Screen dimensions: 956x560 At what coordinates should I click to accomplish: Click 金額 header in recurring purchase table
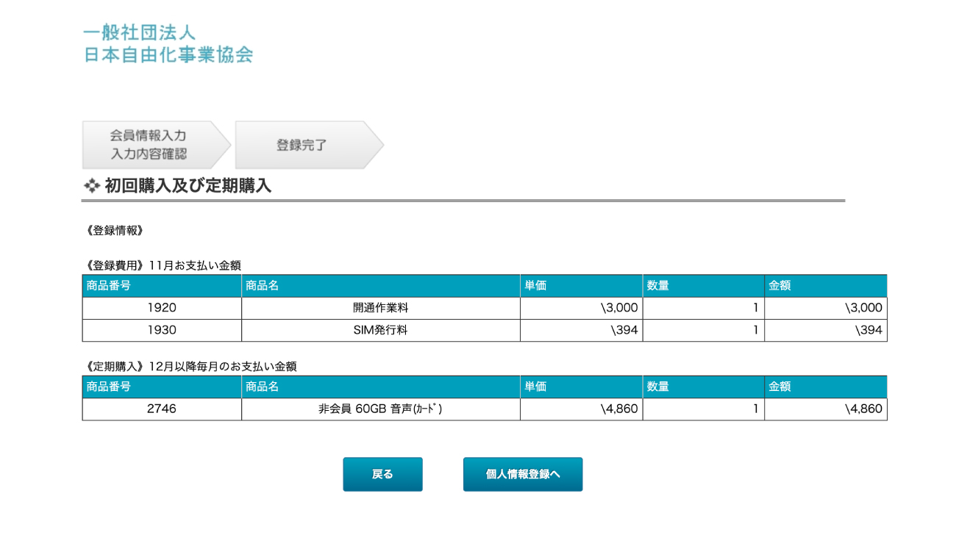tap(780, 387)
